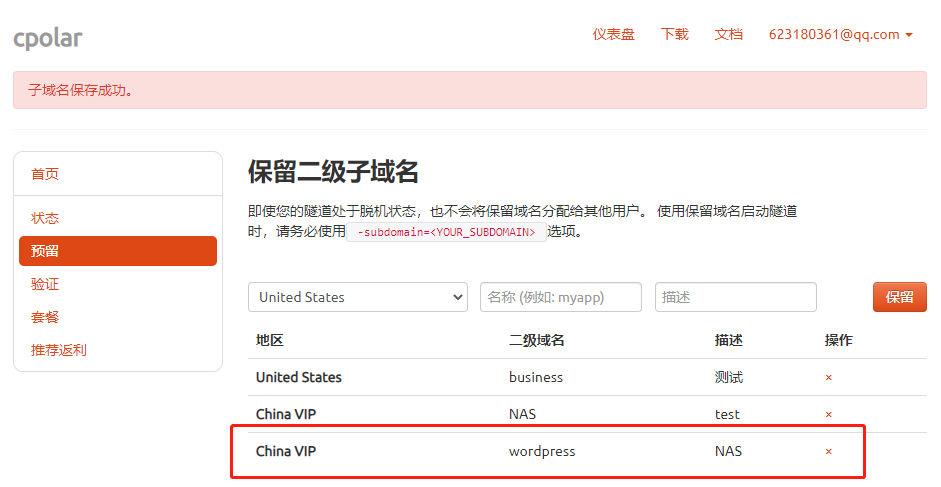Go to the 仪表盘 dashboard link
Screen dimensions: 941x487
click(x=613, y=34)
